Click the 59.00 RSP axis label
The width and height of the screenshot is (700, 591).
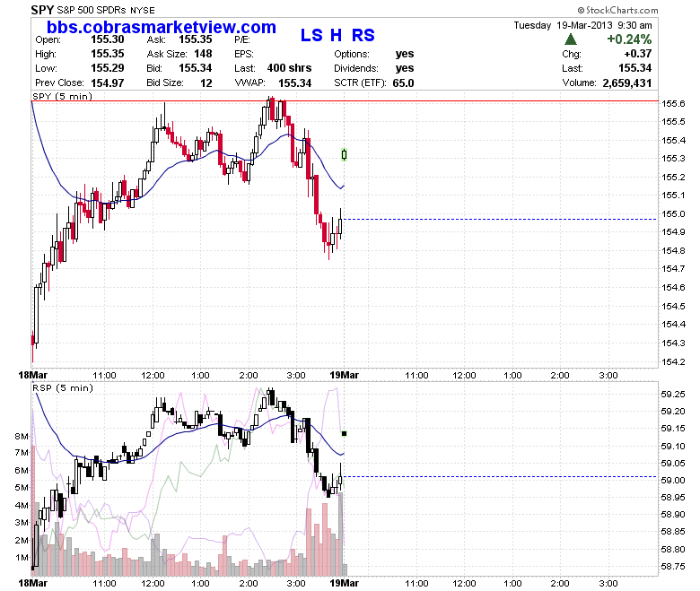[x=673, y=480]
